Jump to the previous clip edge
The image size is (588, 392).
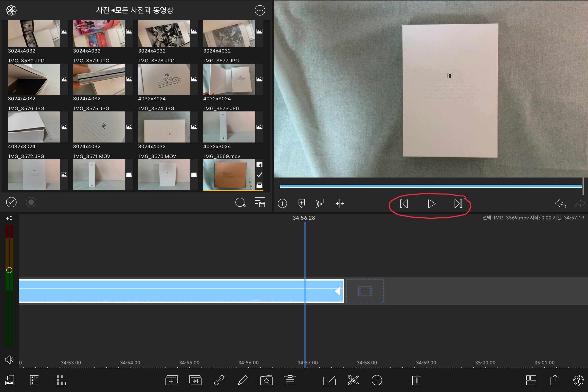click(x=404, y=204)
